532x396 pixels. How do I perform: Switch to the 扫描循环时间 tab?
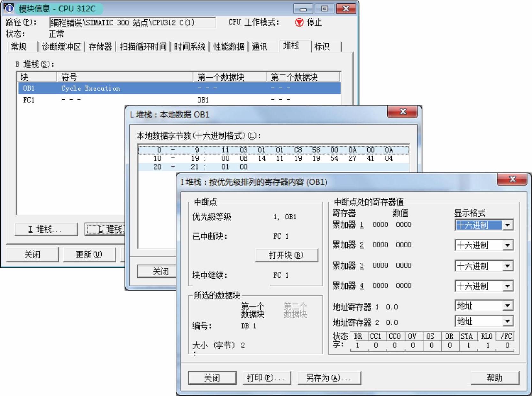click(x=143, y=47)
